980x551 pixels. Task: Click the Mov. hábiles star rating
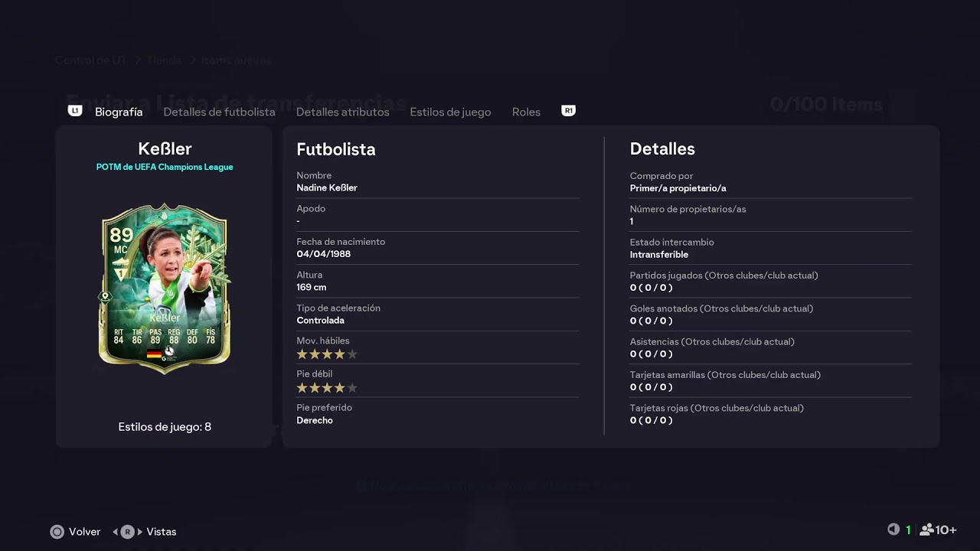pyautogui.click(x=327, y=354)
